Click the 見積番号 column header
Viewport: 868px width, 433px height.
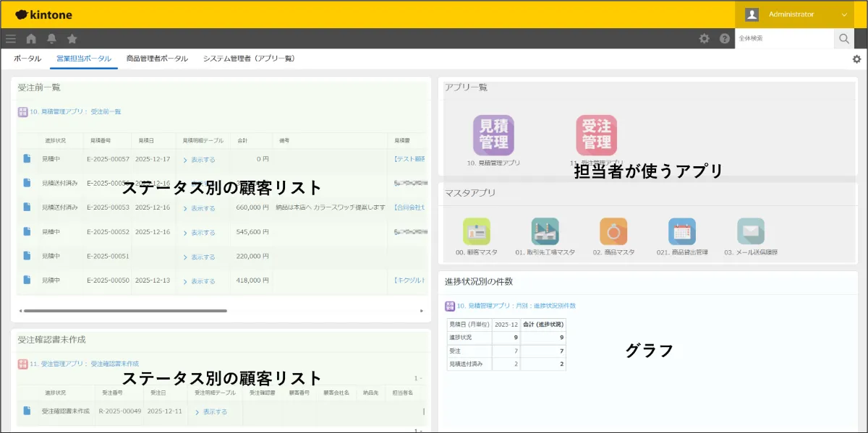click(101, 140)
